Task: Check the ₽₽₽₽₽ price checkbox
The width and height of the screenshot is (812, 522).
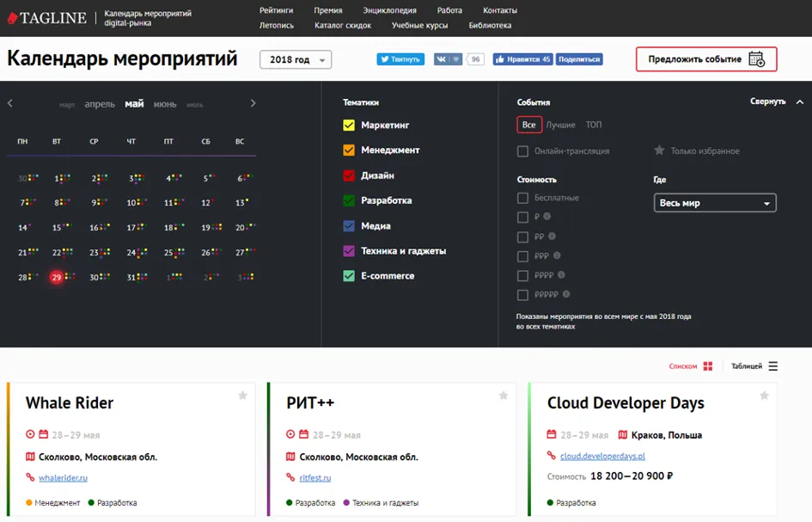Action: pos(523,295)
